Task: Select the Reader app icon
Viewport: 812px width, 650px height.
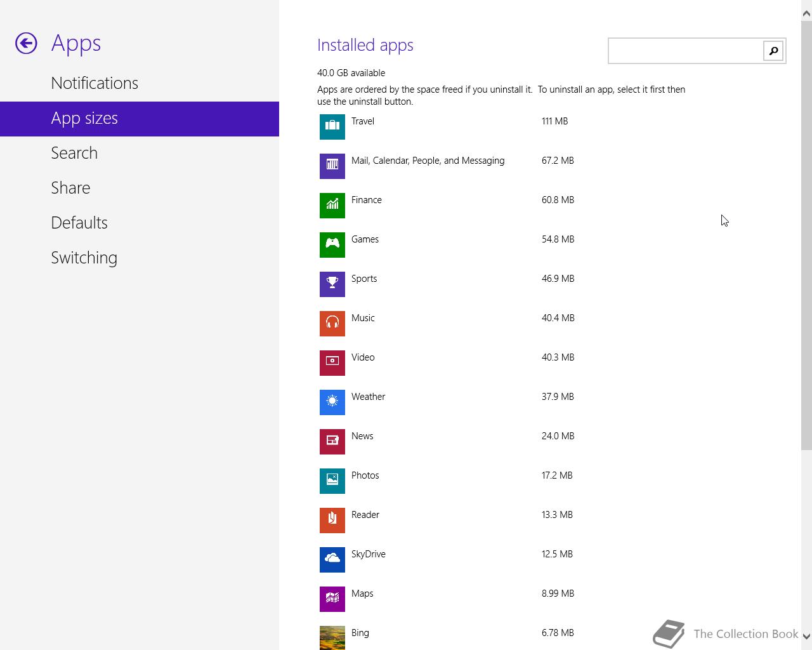Action: [x=332, y=521]
